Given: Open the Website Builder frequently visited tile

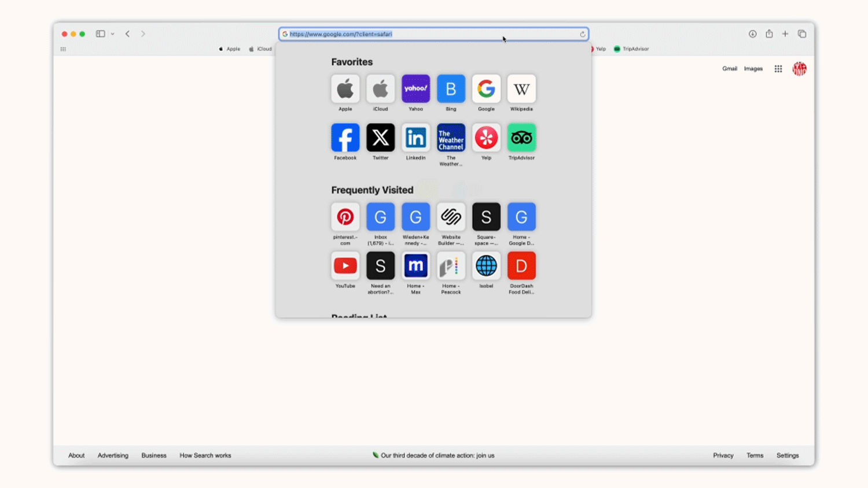Looking at the screenshot, I should 451,217.
